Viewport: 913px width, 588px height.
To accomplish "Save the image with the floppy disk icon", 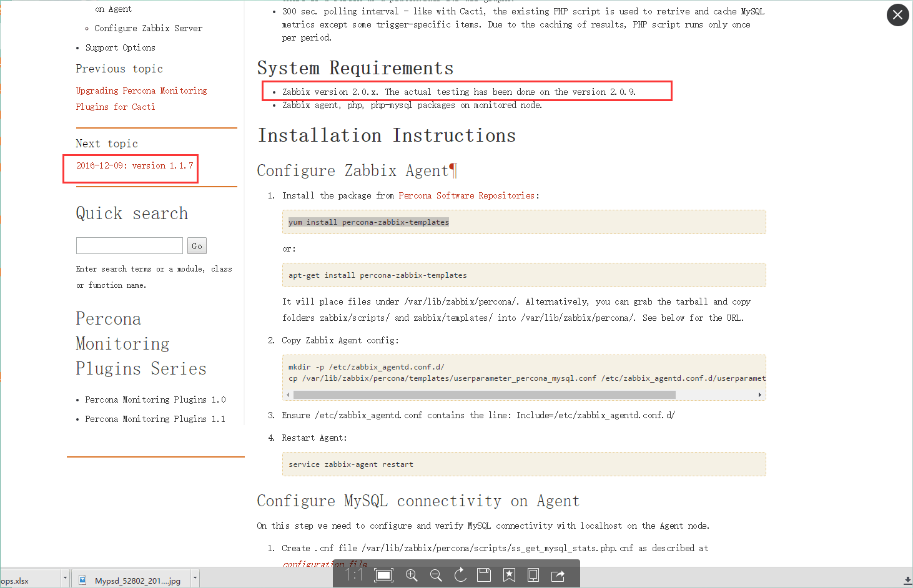I will (x=484, y=575).
